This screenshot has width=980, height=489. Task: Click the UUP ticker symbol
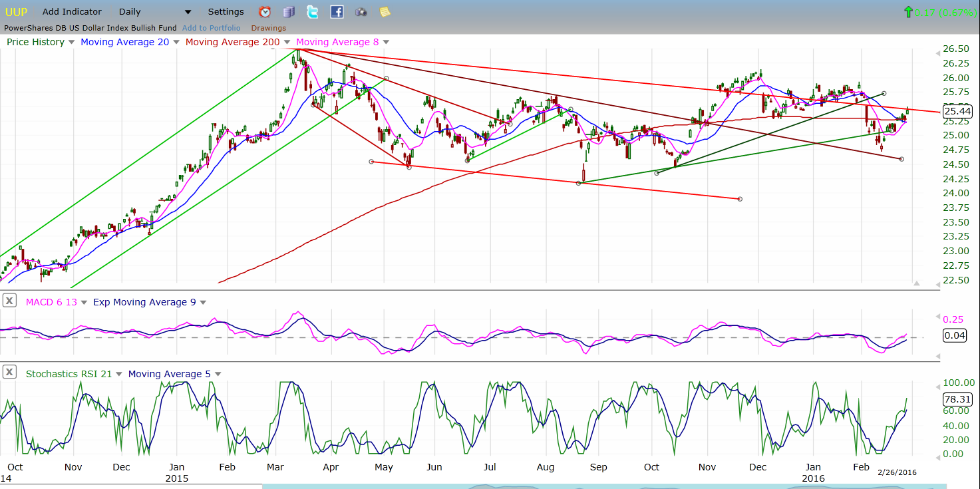coord(17,12)
